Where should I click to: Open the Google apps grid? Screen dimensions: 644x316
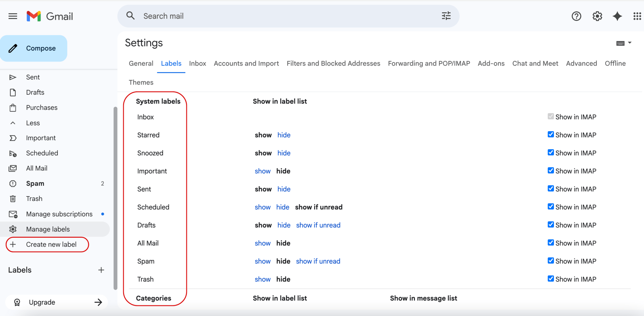tap(637, 16)
